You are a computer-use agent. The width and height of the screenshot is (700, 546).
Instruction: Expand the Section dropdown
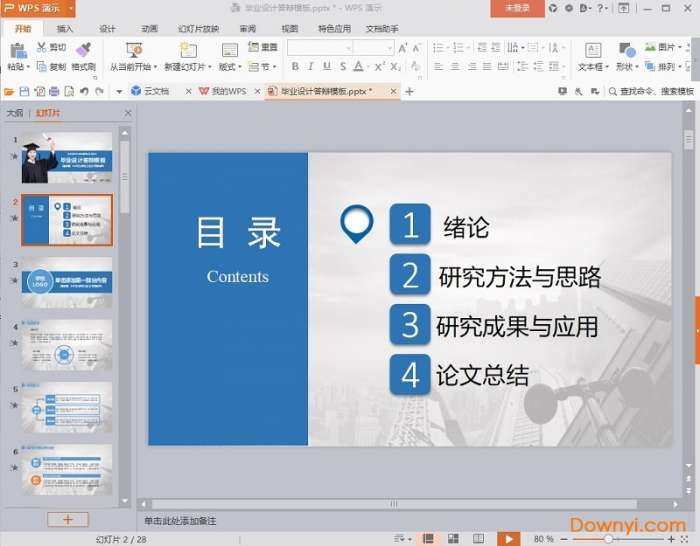275,67
